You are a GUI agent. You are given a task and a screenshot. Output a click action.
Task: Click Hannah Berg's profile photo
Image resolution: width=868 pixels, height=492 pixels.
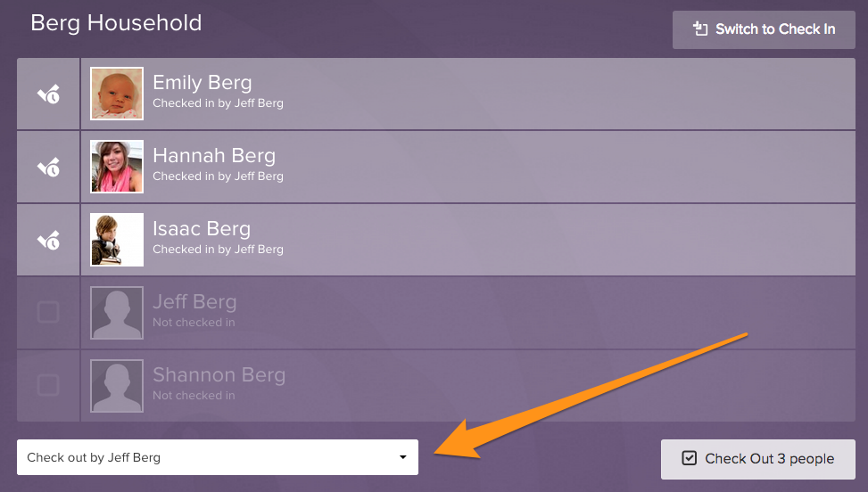point(117,167)
